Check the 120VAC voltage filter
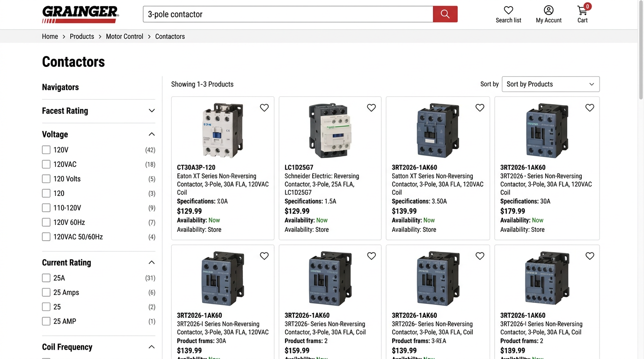The height and width of the screenshot is (359, 644). point(46,165)
